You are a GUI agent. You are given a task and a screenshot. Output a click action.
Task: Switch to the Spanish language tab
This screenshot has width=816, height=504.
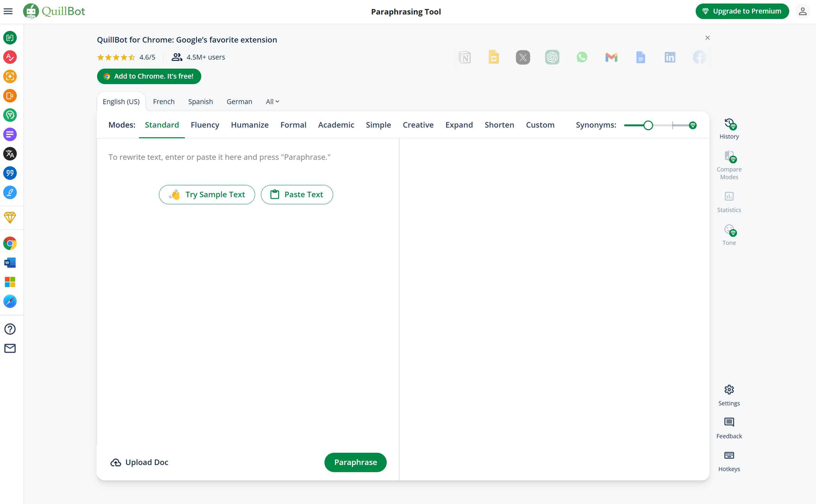200,102
